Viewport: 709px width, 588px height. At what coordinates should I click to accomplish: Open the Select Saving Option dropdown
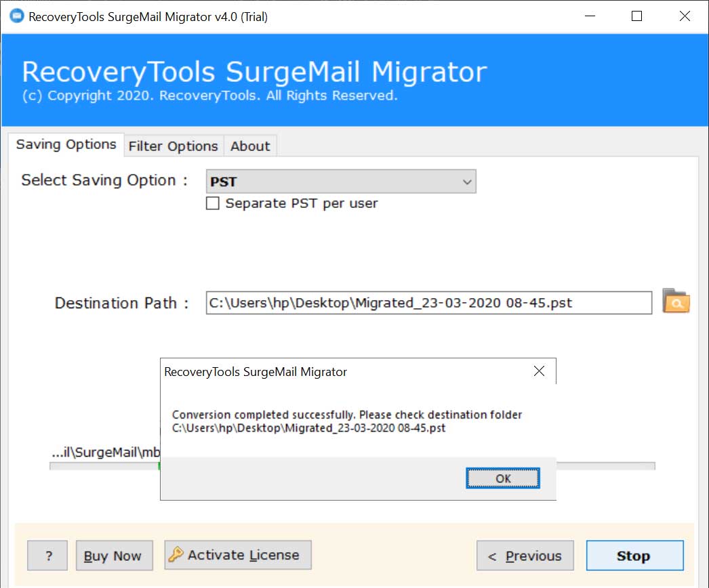click(x=341, y=182)
